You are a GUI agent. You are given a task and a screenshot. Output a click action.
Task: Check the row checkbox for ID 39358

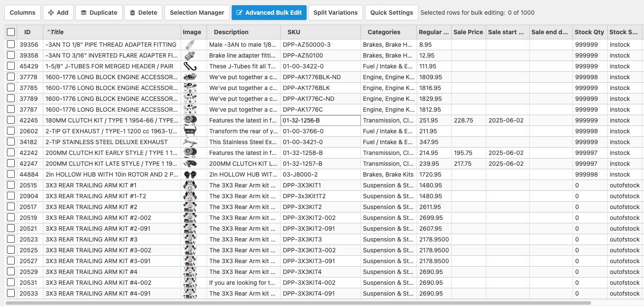[11, 55]
